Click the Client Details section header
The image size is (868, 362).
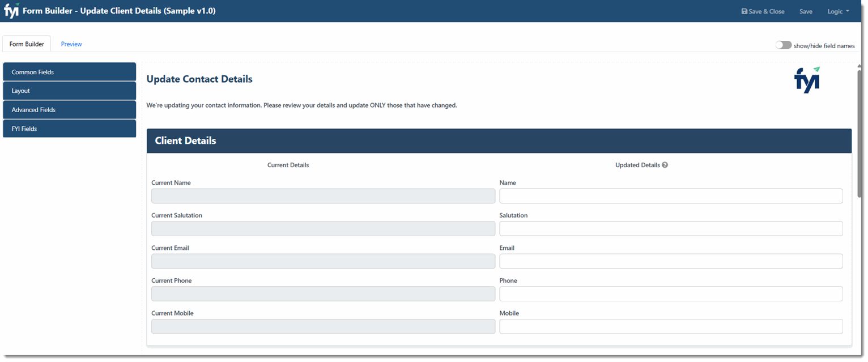(499, 140)
